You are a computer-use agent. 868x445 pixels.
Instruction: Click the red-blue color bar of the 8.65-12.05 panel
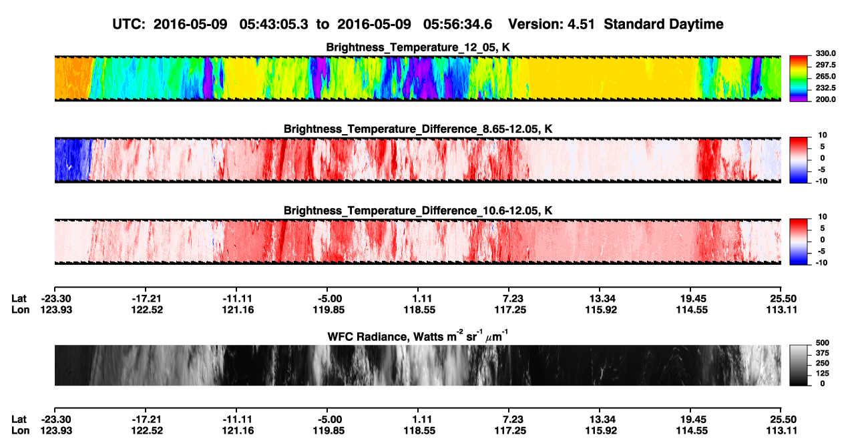point(798,159)
